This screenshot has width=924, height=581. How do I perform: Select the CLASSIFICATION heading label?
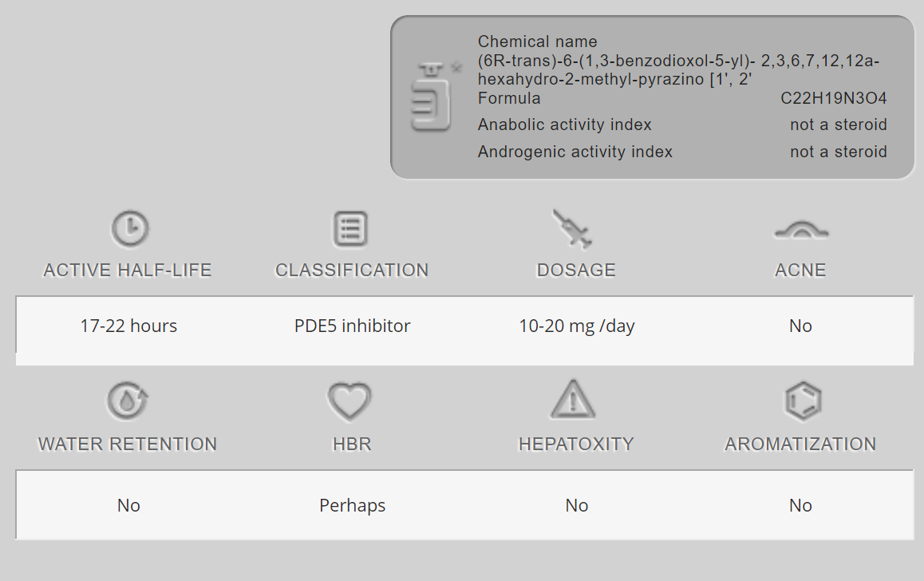click(x=352, y=271)
